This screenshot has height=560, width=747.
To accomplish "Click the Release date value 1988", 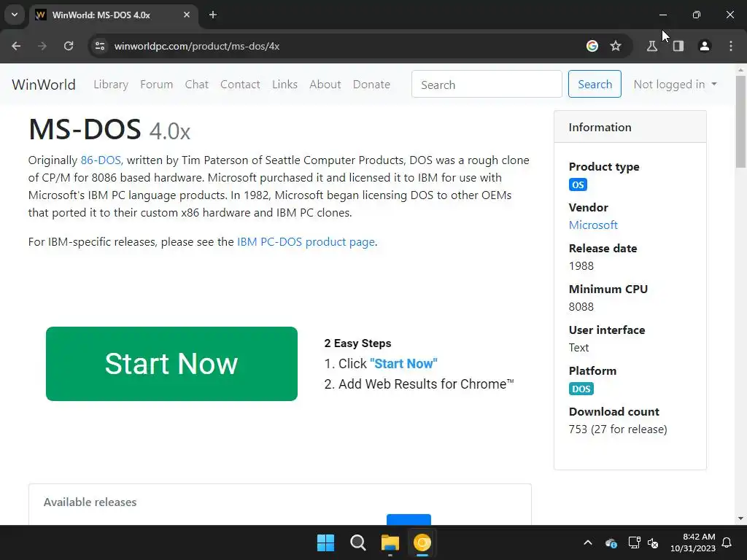I will pyautogui.click(x=581, y=265).
